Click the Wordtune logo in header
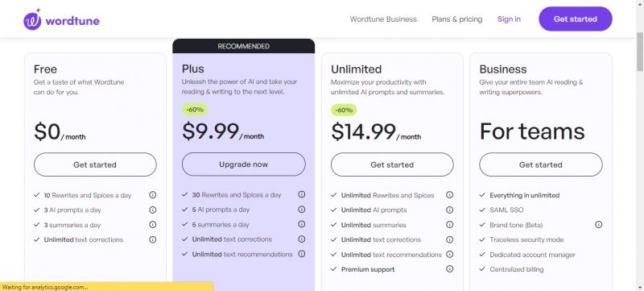This screenshot has height=291, width=644. tap(62, 19)
